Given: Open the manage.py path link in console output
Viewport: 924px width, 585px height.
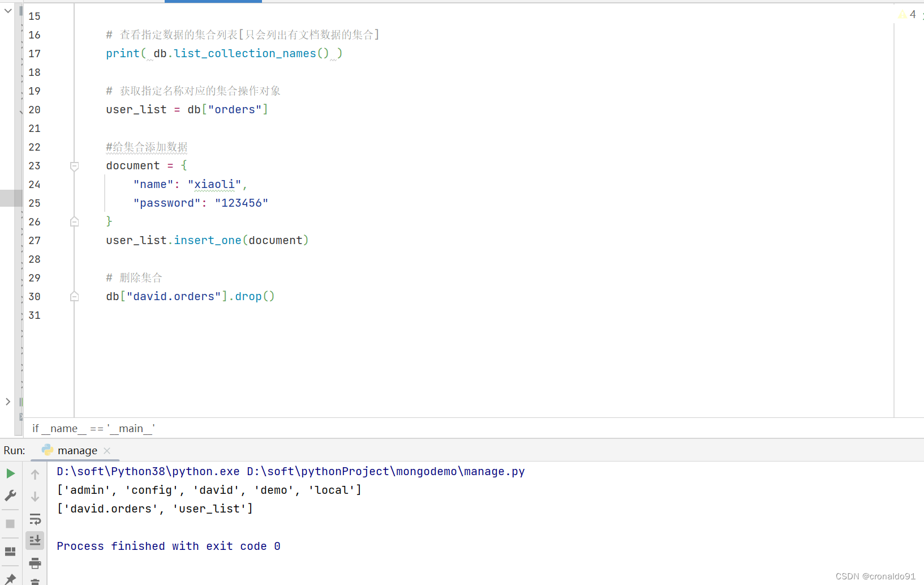Looking at the screenshot, I should [386, 471].
